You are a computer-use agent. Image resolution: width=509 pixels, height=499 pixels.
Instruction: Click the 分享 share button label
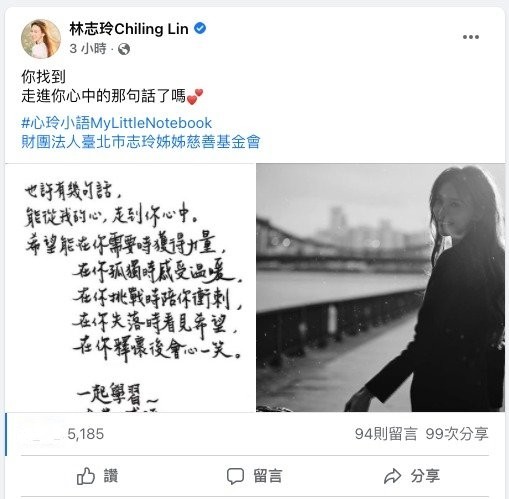click(x=425, y=476)
